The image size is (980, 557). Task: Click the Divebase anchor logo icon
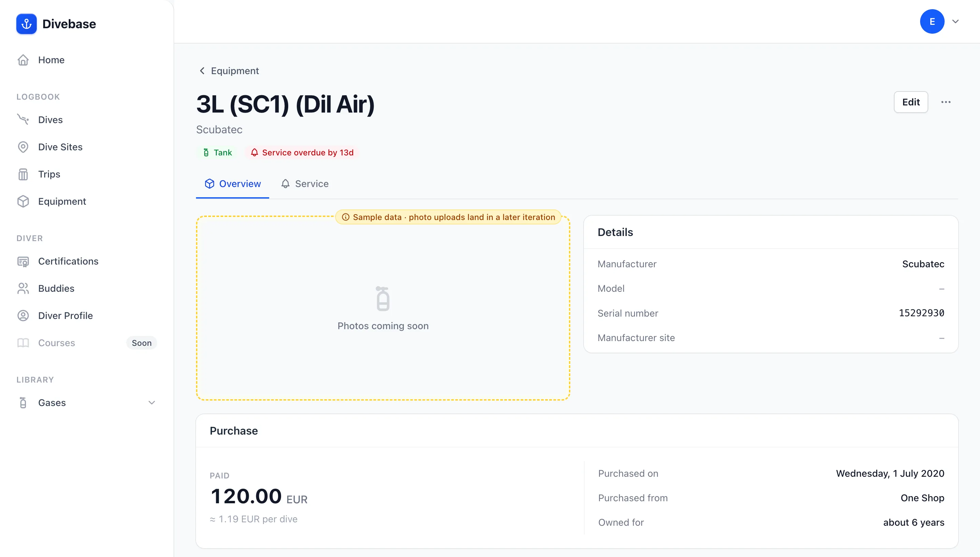pyautogui.click(x=27, y=24)
